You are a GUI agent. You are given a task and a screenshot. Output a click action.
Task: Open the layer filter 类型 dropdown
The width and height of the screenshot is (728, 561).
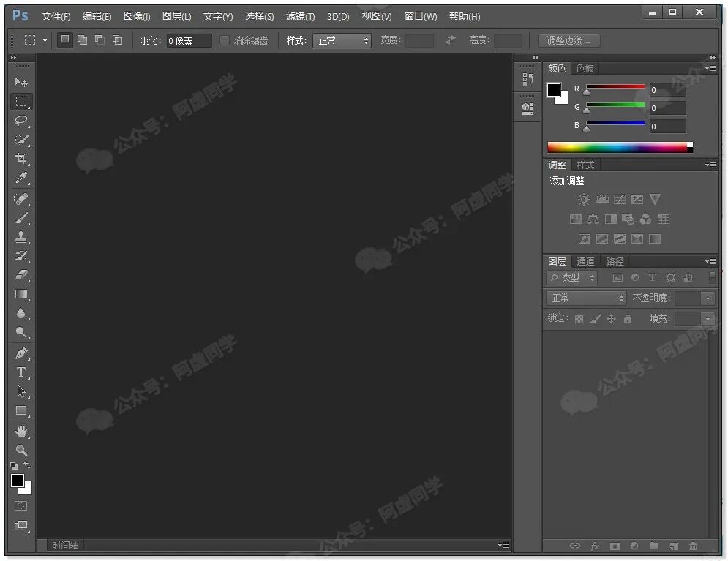click(572, 277)
